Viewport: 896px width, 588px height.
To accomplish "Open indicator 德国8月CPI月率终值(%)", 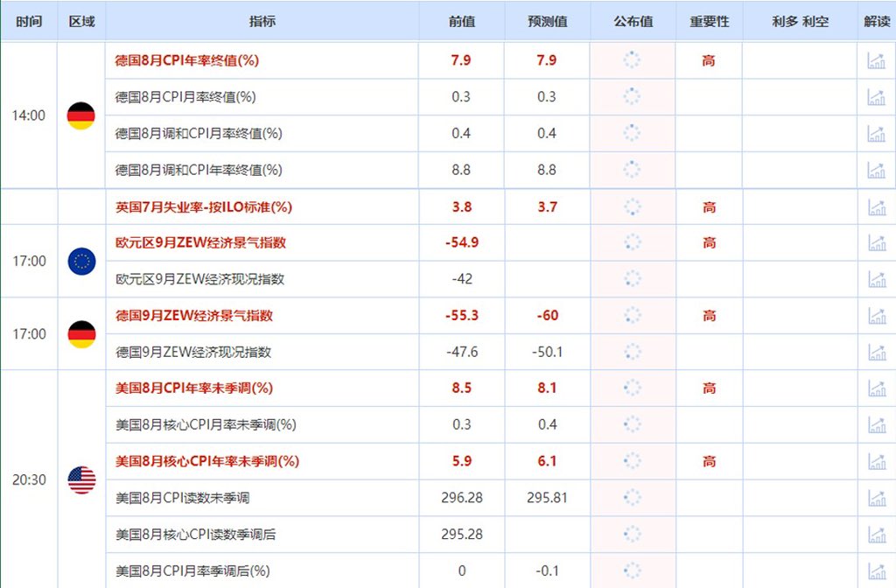I will (x=185, y=96).
